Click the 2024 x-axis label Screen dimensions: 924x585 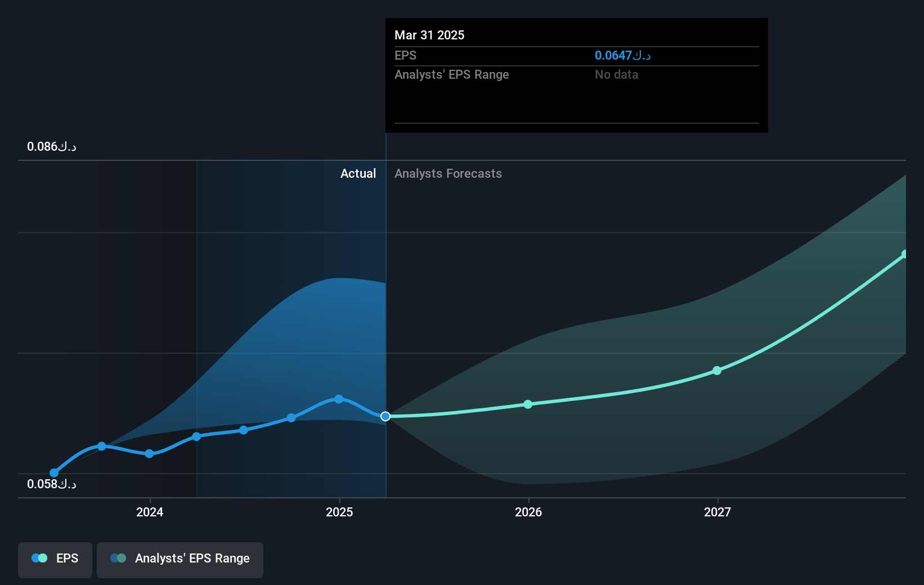(x=150, y=512)
